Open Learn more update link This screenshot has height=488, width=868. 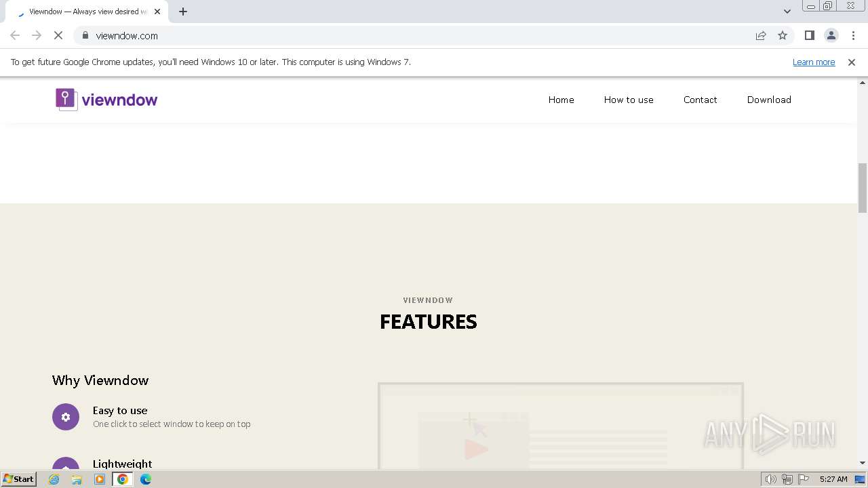coord(814,62)
